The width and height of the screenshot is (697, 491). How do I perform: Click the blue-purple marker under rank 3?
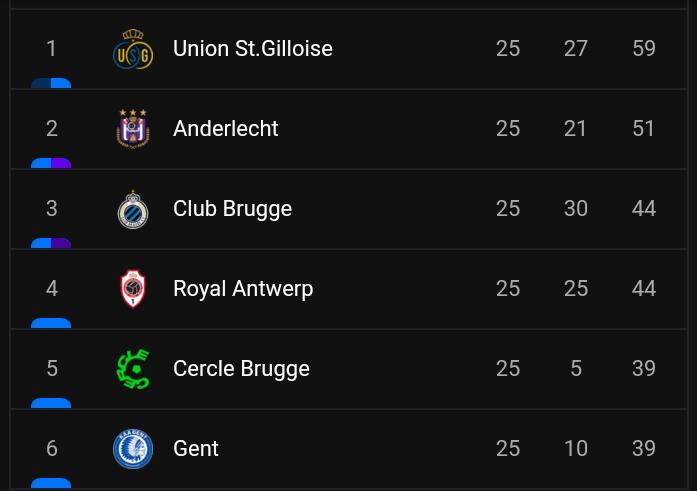51,243
